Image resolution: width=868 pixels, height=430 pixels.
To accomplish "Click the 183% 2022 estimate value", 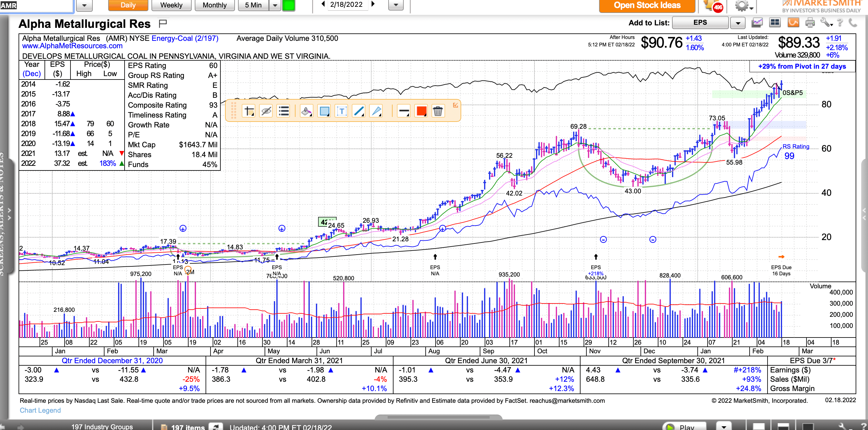I will (108, 164).
